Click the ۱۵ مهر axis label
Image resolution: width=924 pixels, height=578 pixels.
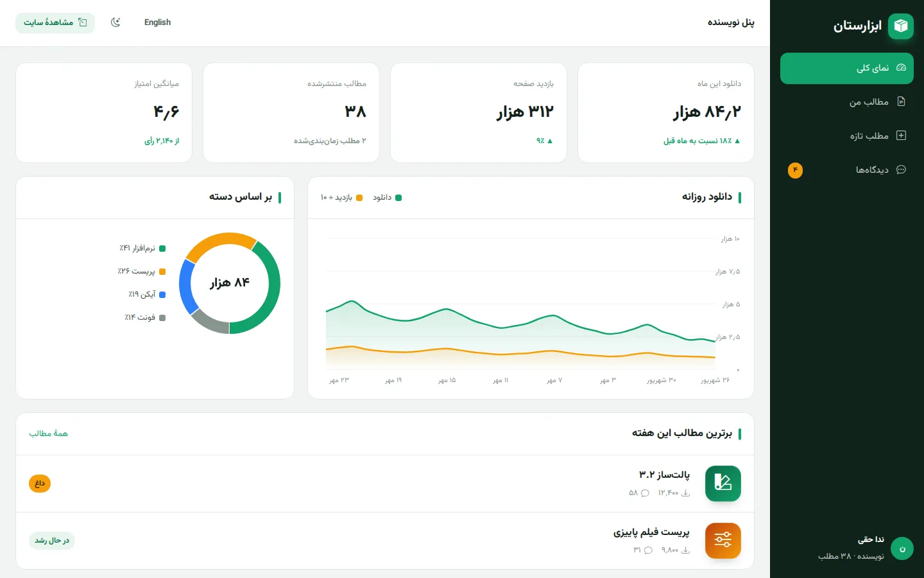[x=447, y=380]
